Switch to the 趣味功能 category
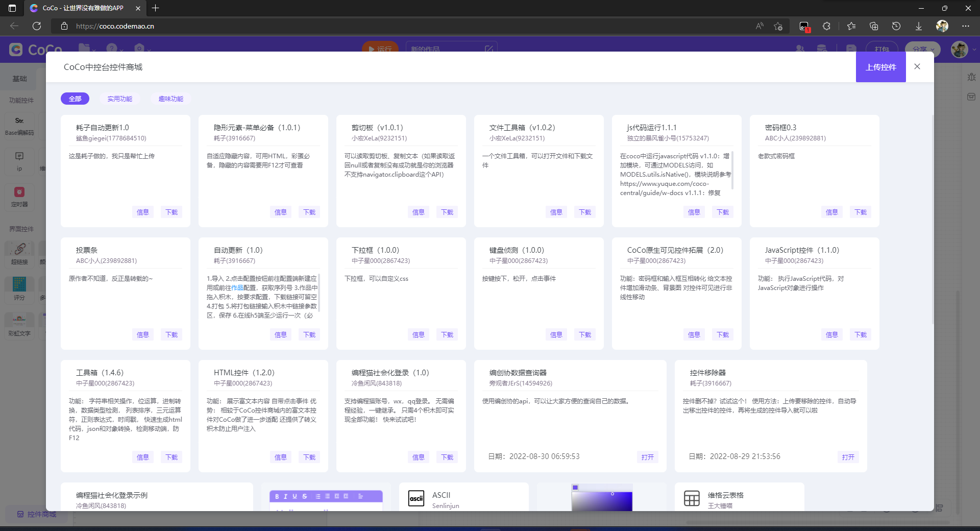Image resolution: width=980 pixels, height=531 pixels. pos(171,99)
